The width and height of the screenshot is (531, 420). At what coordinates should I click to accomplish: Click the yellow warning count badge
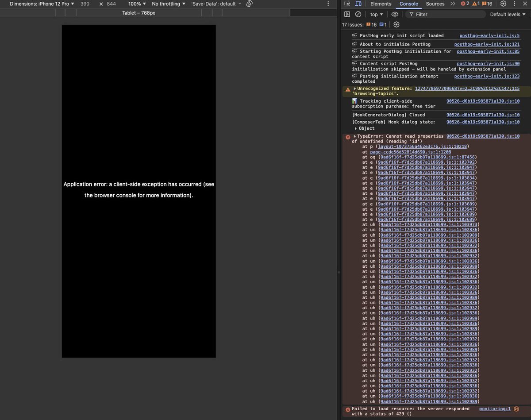[476, 4]
